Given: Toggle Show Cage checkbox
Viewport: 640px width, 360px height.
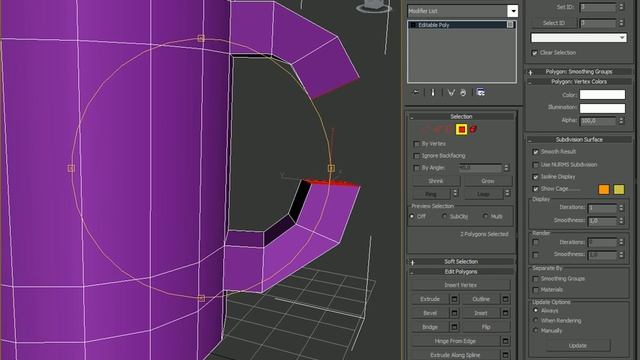Looking at the screenshot, I should (x=536, y=189).
